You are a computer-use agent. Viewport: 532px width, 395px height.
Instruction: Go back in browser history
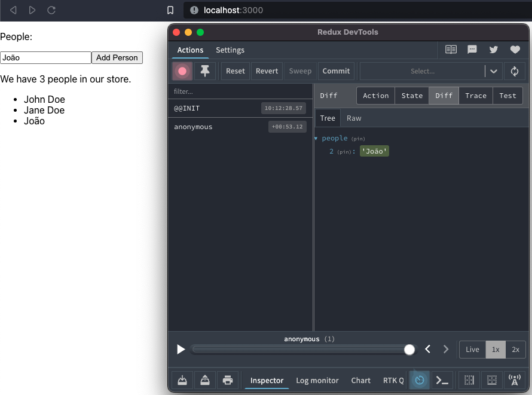point(13,10)
